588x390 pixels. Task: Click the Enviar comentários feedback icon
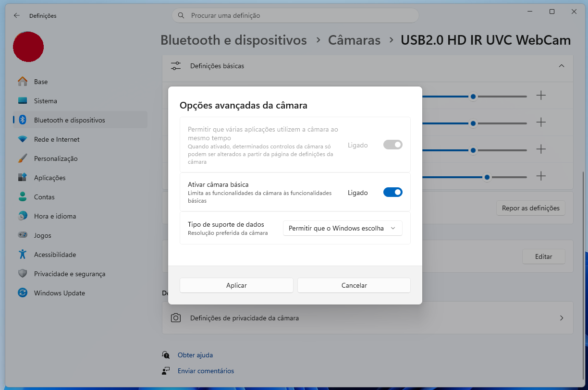(166, 371)
